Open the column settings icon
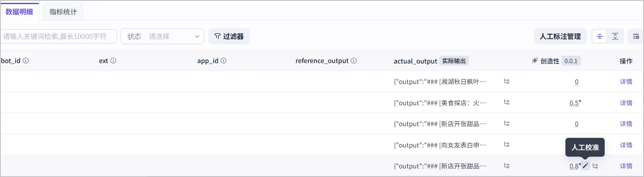The width and height of the screenshot is (644, 177). pos(636,36)
